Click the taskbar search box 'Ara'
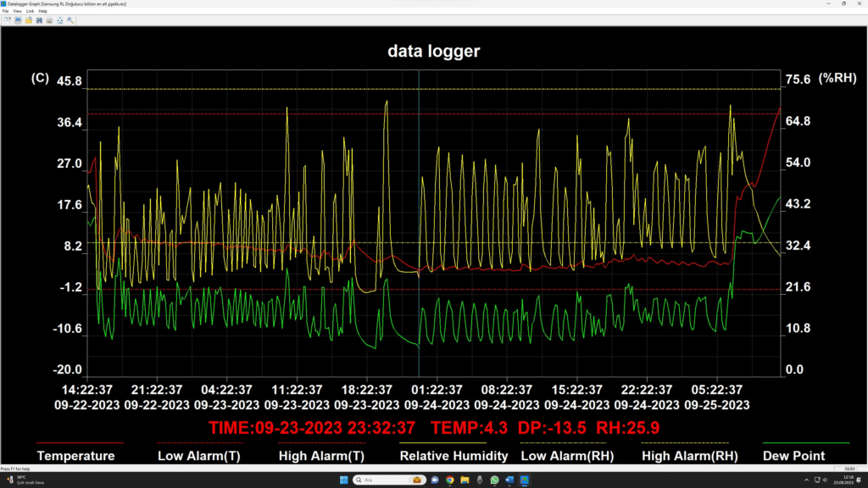This screenshot has height=488, width=868. coord(389,480)
